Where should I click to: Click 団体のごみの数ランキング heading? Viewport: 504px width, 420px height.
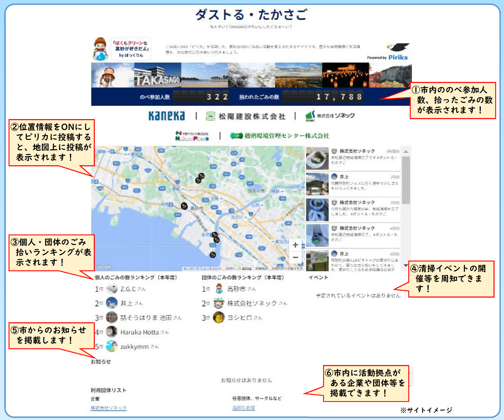(243, 277)
